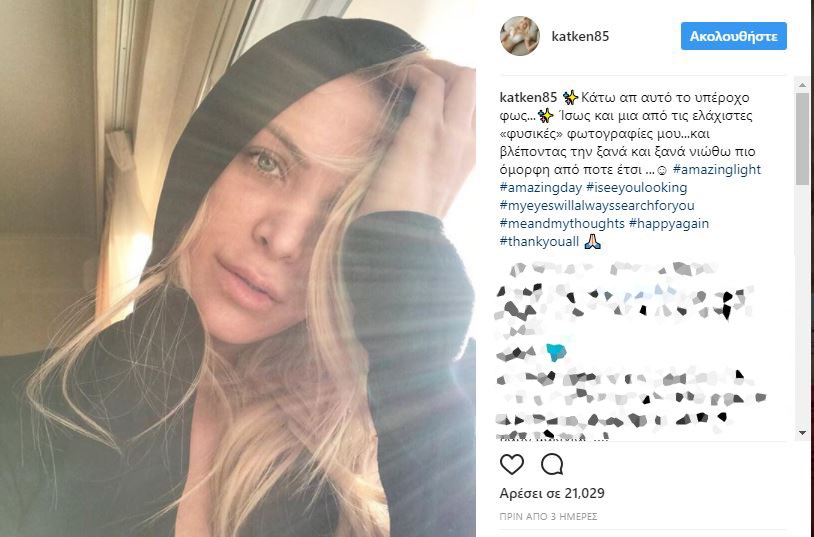Open hashtag #happyagain
814x537 pixels.
[669, 223]
